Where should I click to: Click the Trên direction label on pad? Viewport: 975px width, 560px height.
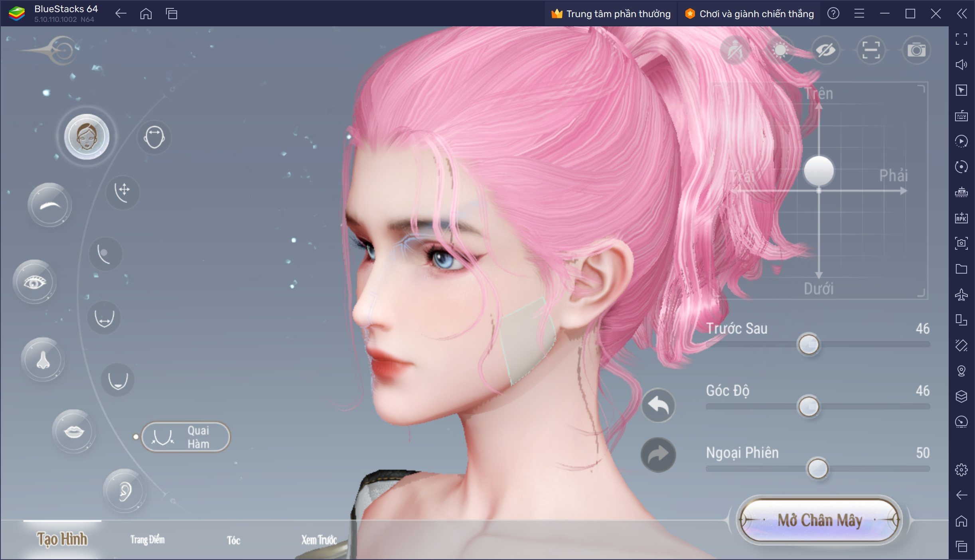click(x=819, y=93)
